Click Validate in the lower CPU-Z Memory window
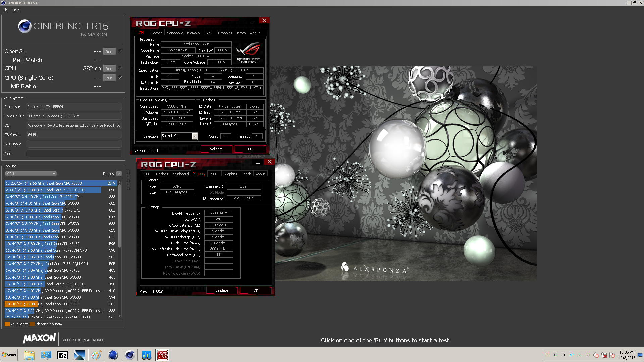644x362 pixels. tap(222, 290)
